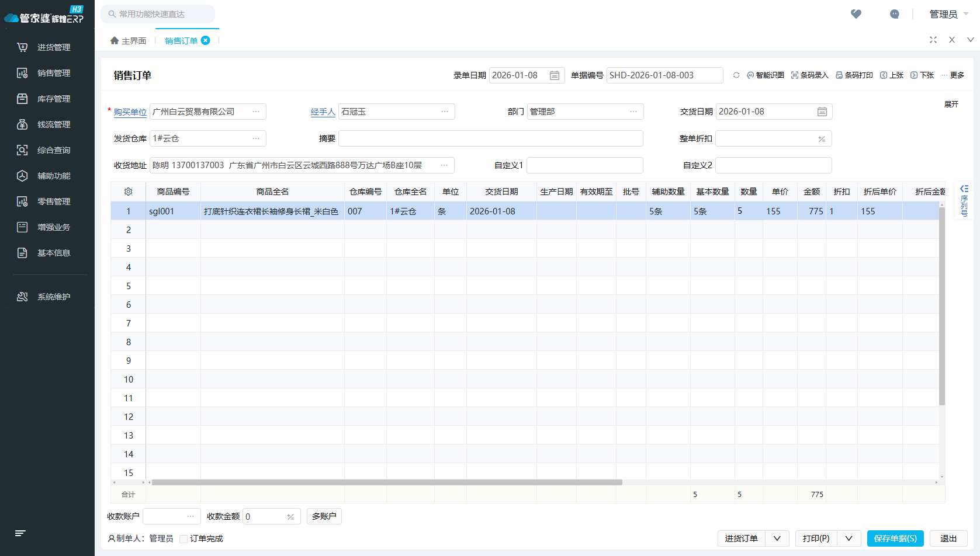Click the 购买单位 link
980x556 pixels.
[x=130, y=112]
